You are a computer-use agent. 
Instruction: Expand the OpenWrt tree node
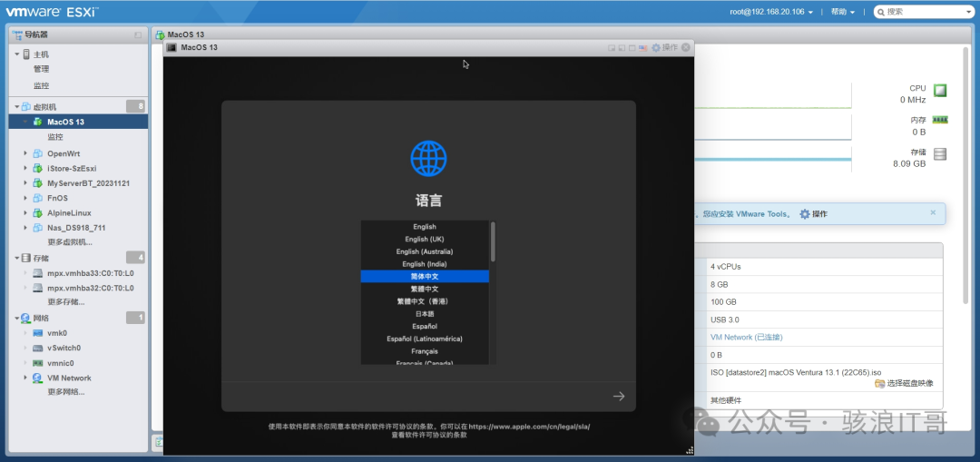pos(25,153)
